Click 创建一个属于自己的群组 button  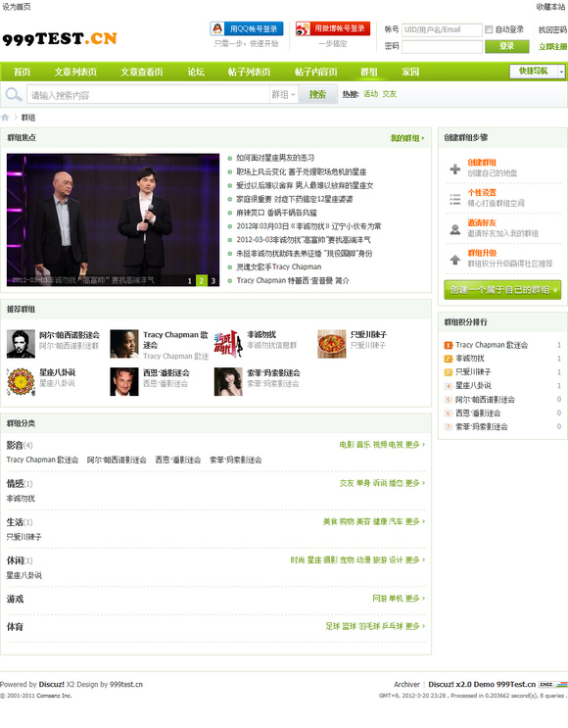[x=502, y=290]
